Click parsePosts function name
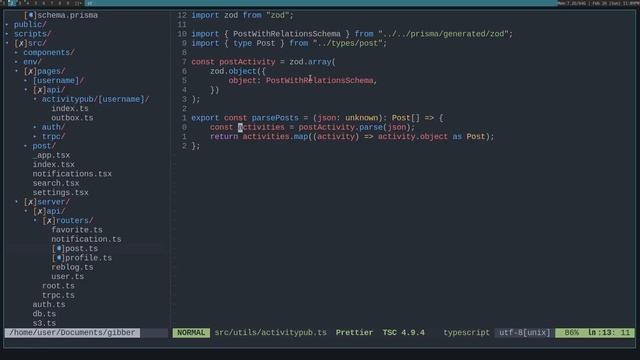The image size is (640, 360). click(x=275, y=118)
